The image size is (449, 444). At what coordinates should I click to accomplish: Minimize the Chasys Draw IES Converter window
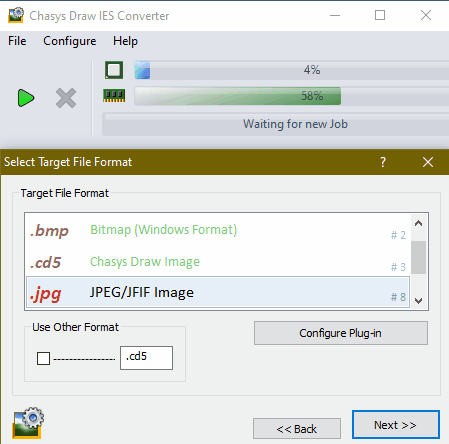(x=335, y=15)
